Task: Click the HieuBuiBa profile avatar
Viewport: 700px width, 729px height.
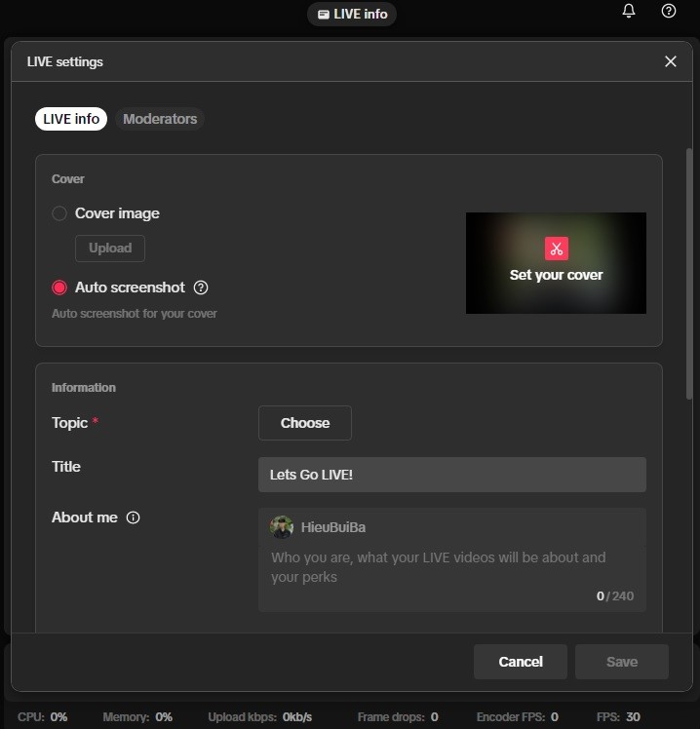Action: click(282, 527)
